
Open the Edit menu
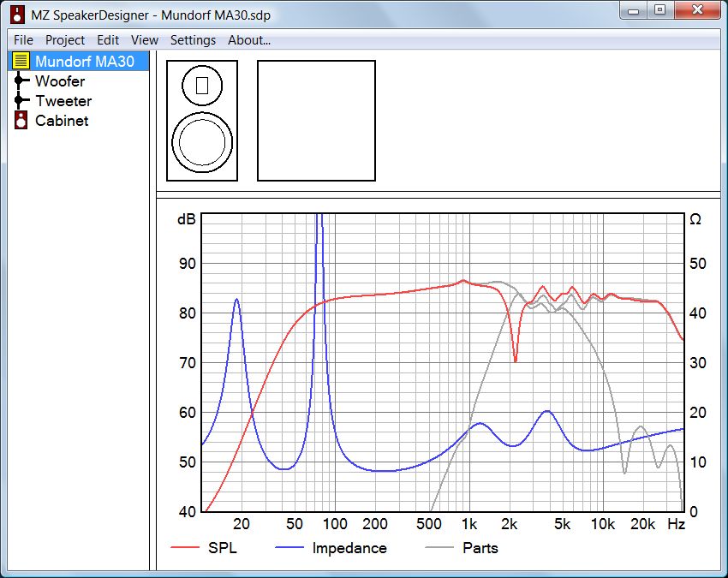[108, 40]
